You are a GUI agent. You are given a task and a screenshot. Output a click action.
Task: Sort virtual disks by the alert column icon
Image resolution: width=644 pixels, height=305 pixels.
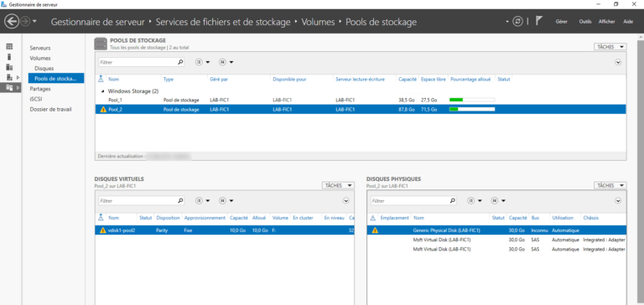click(x=101, y=218)
